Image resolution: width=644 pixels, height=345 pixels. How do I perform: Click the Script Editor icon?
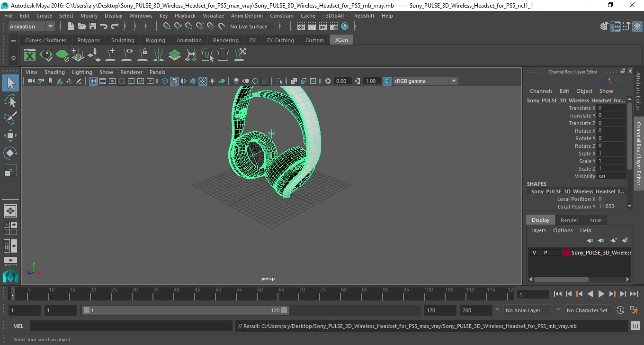635,326
